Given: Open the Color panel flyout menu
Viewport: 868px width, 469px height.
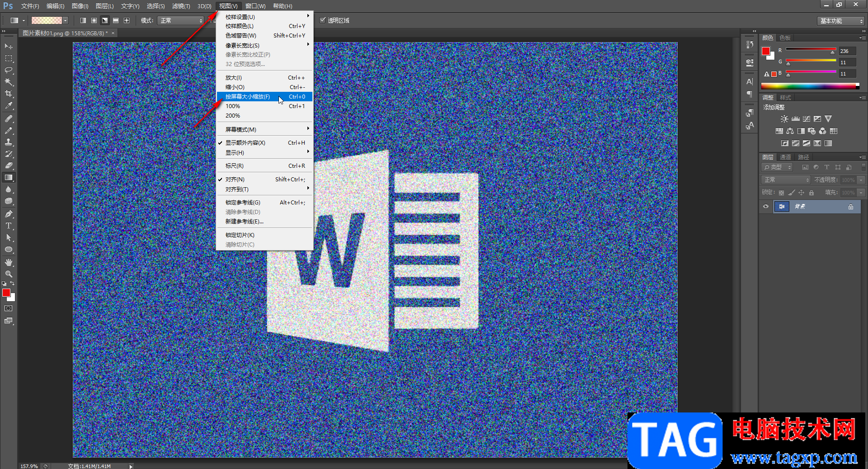Looking at the screenshot, I should (863, 38).
